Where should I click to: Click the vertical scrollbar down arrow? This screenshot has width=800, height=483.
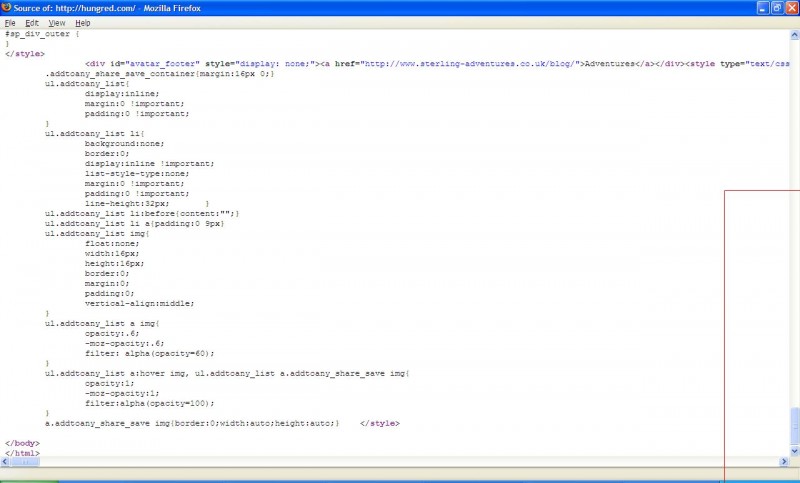795,451
